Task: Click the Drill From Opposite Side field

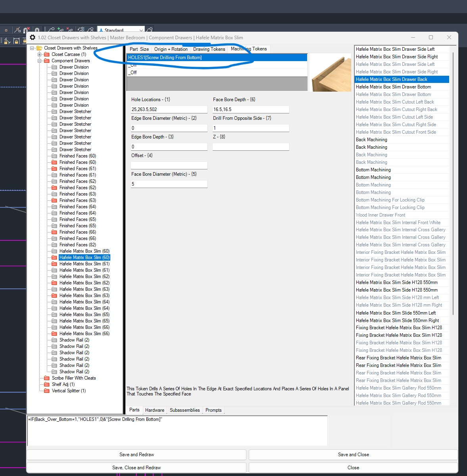Action: (x=251, y=128)
